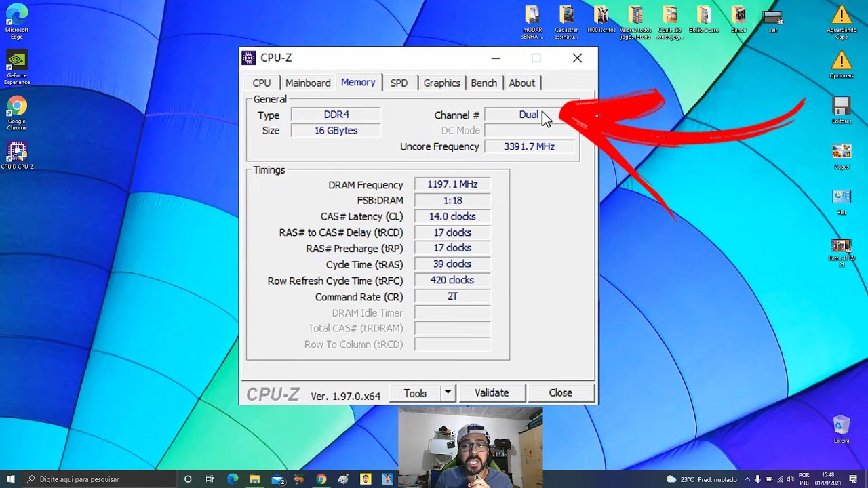Click the Validate button

pos(492,393)
